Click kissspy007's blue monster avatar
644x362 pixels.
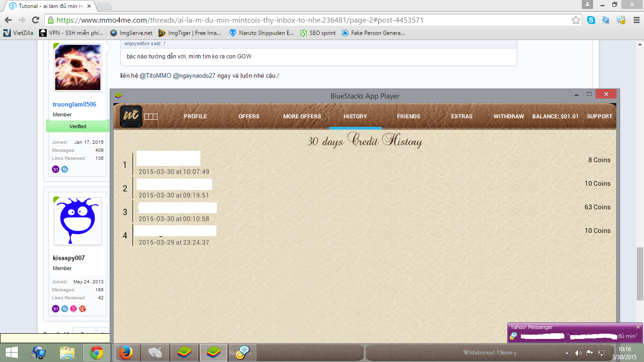(78, 221)
